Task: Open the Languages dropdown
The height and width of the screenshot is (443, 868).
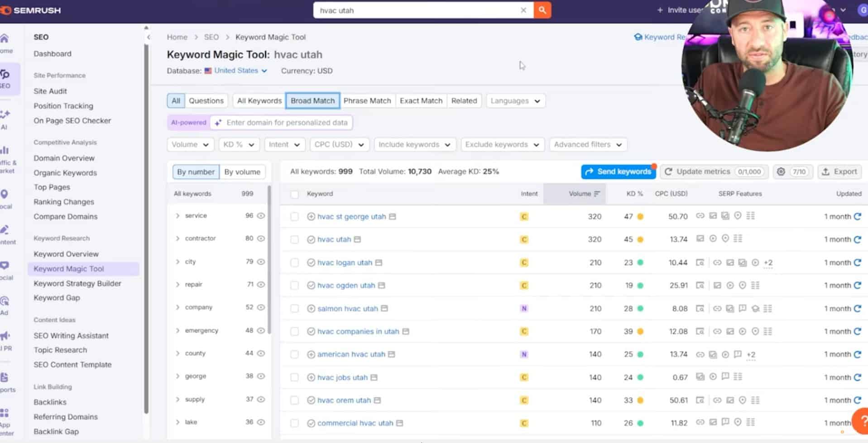Action: [x=515, y=100]
